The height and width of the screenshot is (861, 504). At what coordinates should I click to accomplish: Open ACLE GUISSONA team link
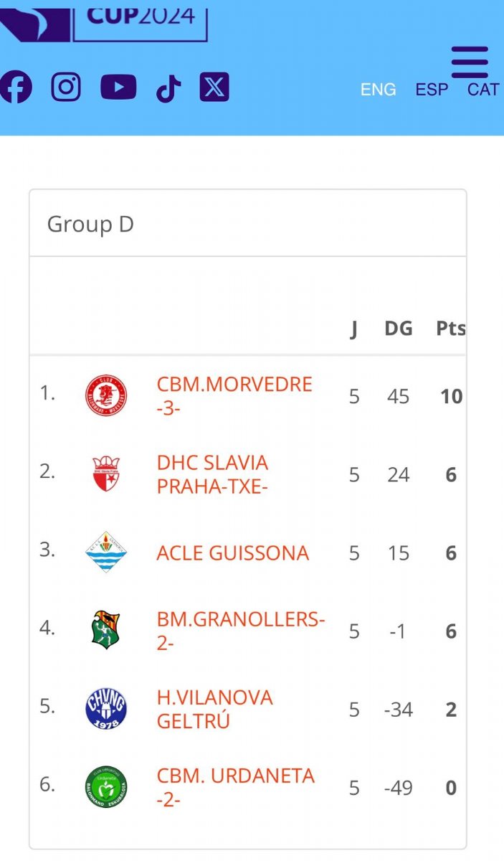pyautogui.click(x=233, y=553)
